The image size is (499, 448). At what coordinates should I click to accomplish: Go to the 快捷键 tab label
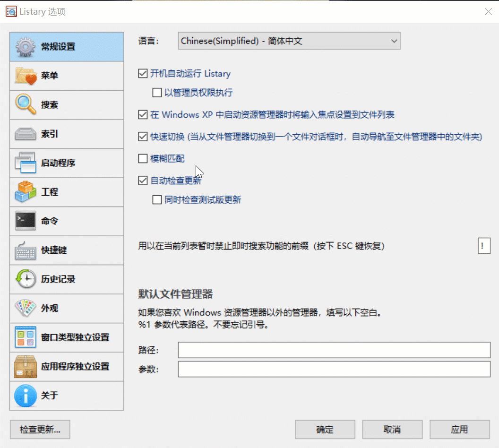[x=54, y=250]
